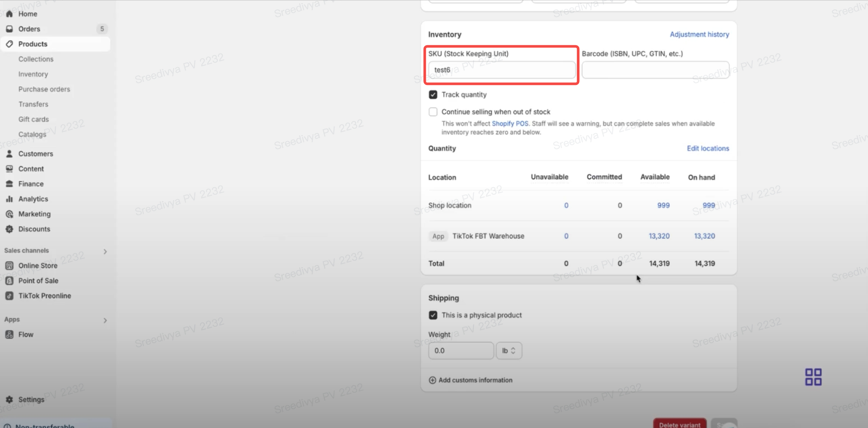Open the weight unit lb dropdown

508,350
